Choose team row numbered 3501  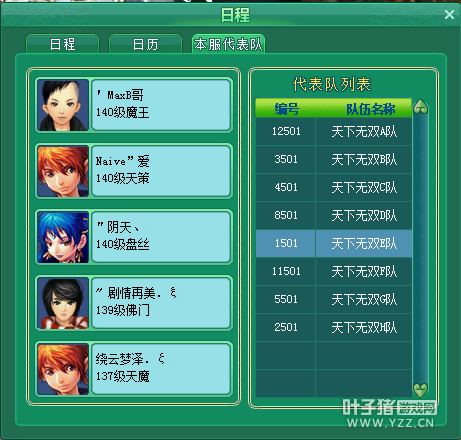(x=334, y=159)
